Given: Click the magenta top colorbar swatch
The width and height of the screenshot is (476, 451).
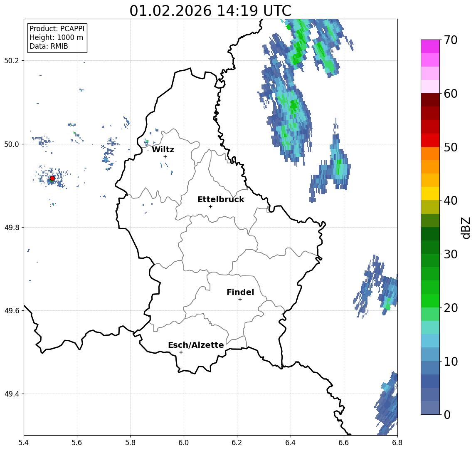Looking at the screenshot, I should coord(430,47).
